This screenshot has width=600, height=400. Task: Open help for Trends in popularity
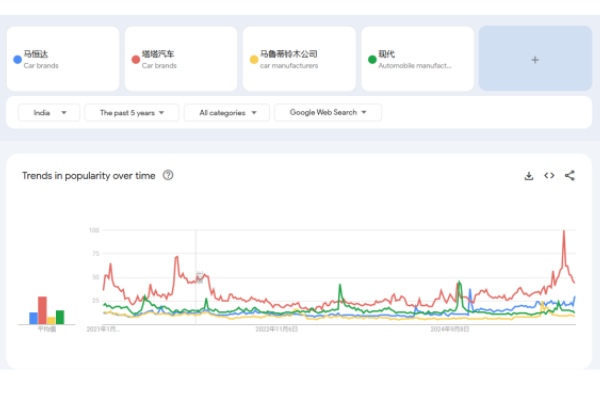[x=168, y=175]
